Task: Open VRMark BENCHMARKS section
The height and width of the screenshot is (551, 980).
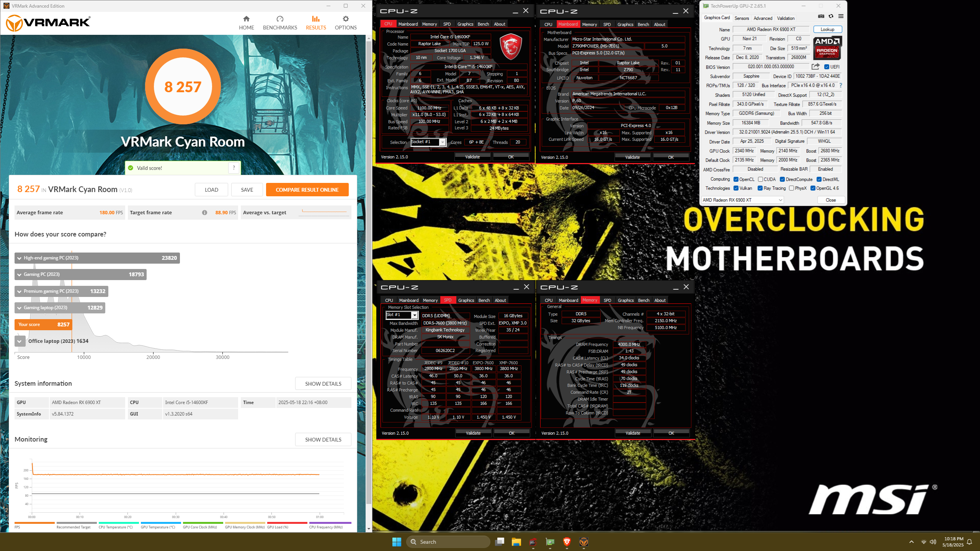Action: 280,23
